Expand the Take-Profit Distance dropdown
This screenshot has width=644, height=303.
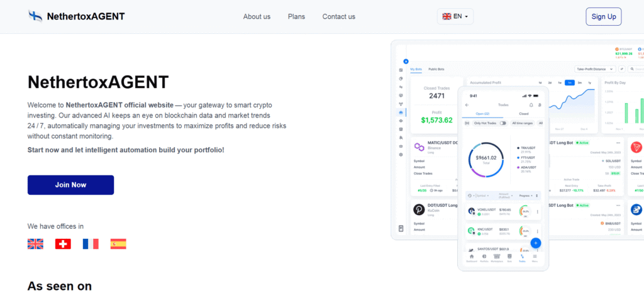594,69
